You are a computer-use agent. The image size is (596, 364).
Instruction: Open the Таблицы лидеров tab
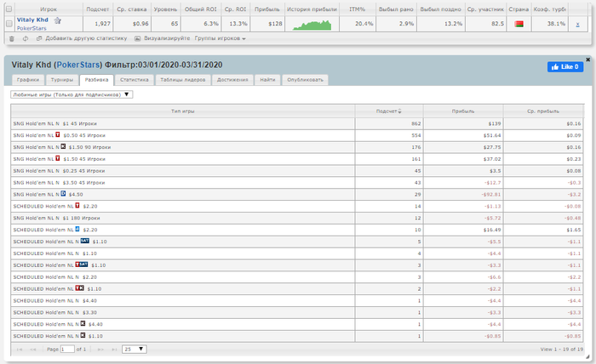[x=183, y=80]
